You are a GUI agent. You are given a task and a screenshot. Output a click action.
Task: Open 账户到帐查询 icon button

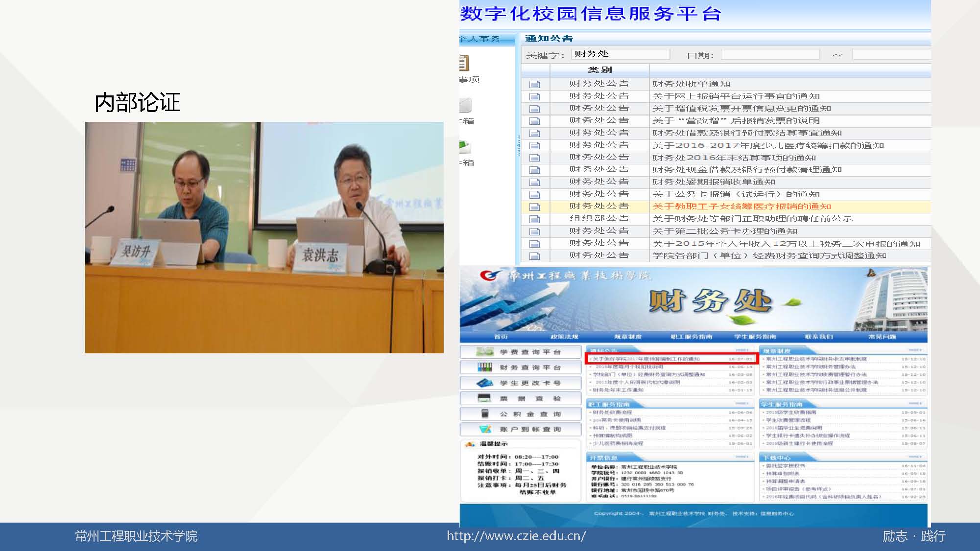point(485,429)
